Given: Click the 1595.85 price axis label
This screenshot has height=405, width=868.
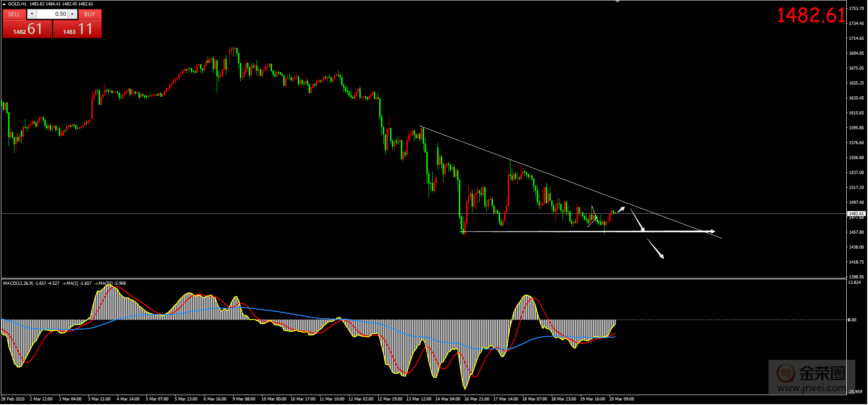Looking at the screenshot, I should 856,128.
